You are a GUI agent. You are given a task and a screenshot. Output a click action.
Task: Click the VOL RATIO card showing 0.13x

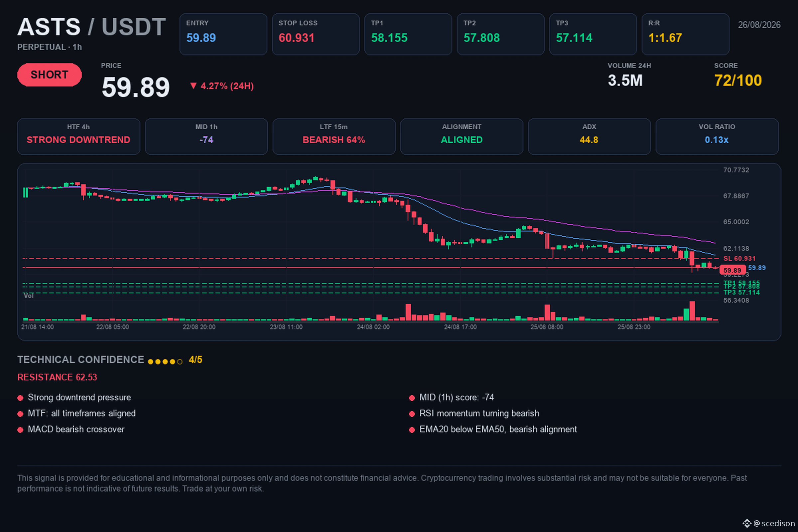coord(717,137)
